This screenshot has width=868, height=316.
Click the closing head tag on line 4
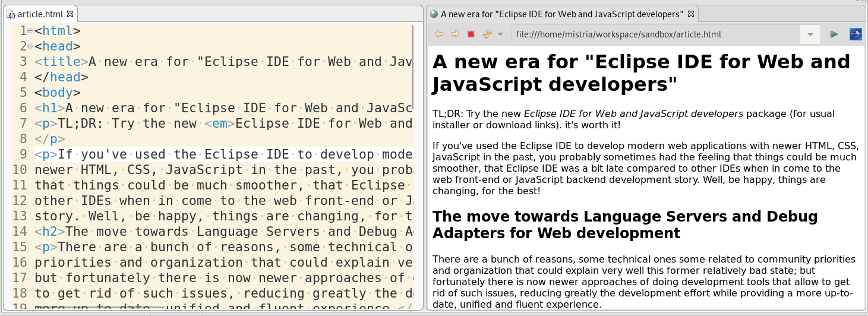click(x=61, y=77)
